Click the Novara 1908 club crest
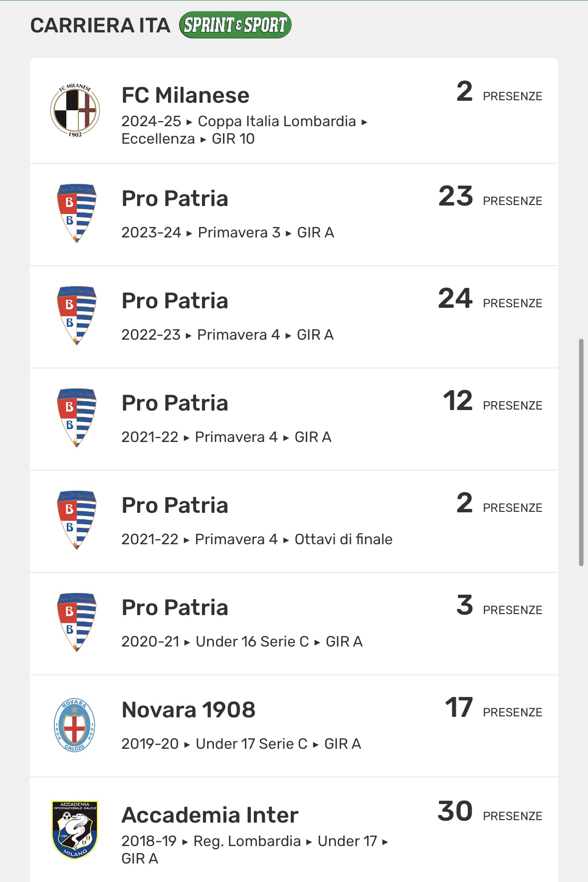The image size is (588, 882). (74, 725)
